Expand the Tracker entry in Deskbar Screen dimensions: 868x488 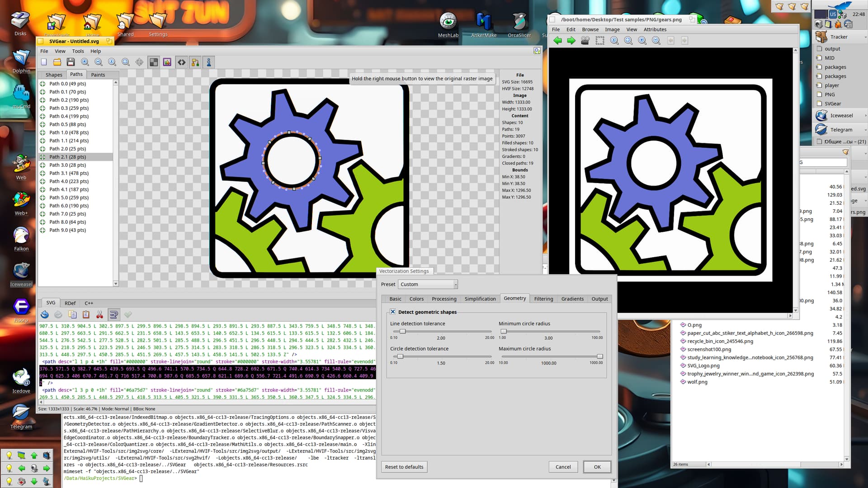865,37
